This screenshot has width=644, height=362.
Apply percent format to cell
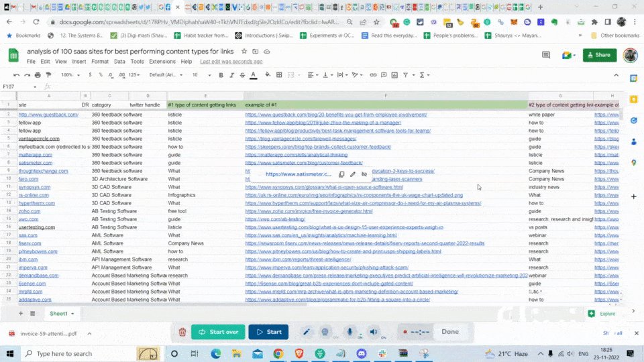pos(101,75)
